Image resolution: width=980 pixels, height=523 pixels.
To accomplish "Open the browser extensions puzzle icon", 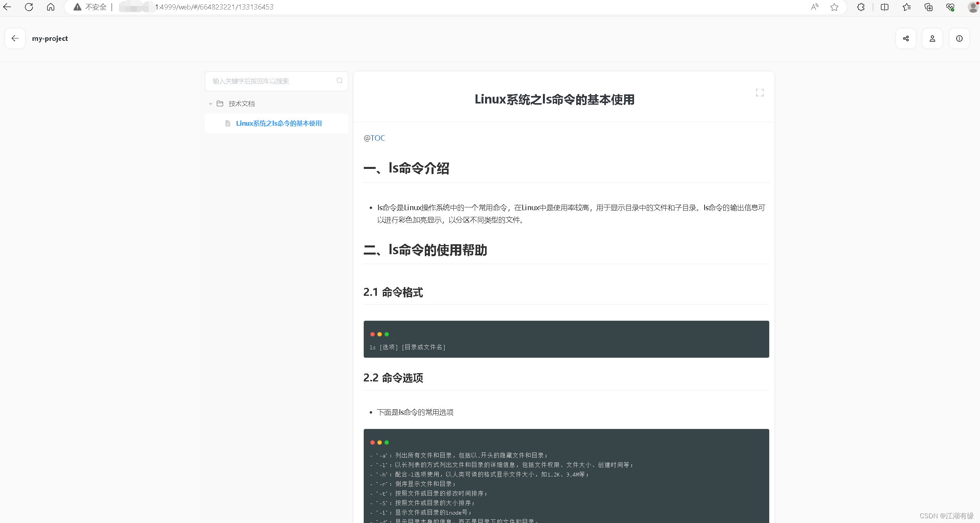I will coord(861,7).
